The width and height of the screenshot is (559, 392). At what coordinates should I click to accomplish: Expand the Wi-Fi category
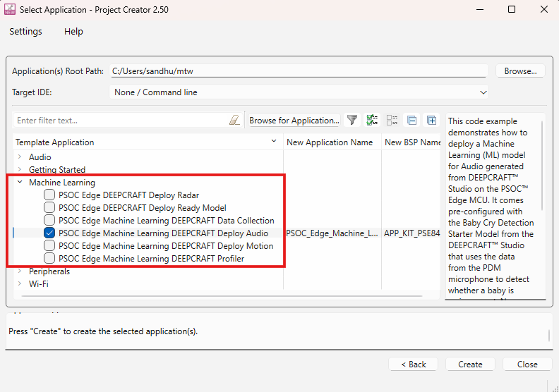pyautogui.click(x=20, y=284)
